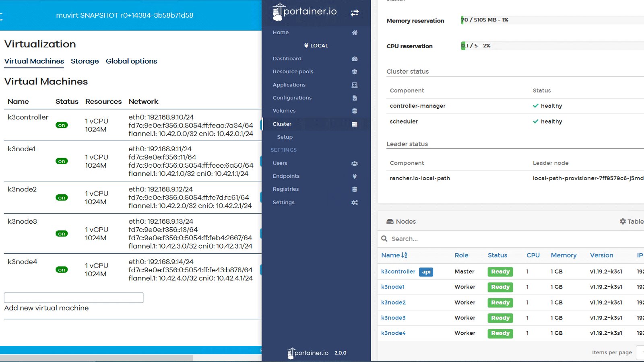The width and height of the screenshot is (644, 362).
Task: Click the Nodes panel drive icon
Action: coord(390,222)
